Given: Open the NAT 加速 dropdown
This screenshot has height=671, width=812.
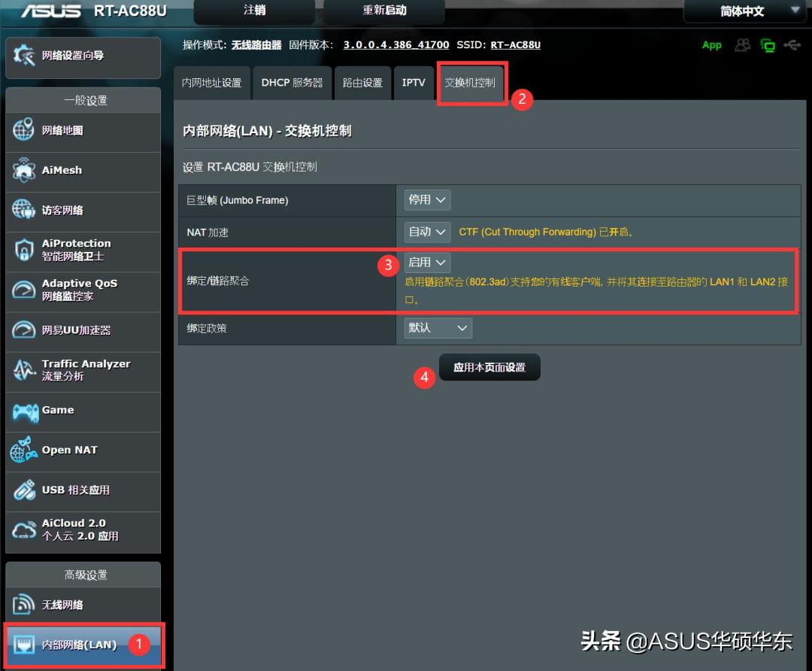Looking at the screenshot, I should pos(427,232).
